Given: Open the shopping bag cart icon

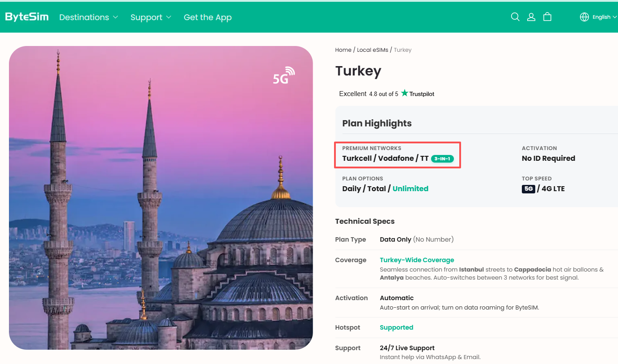Looking at the screenshot, I should point(547,17).
